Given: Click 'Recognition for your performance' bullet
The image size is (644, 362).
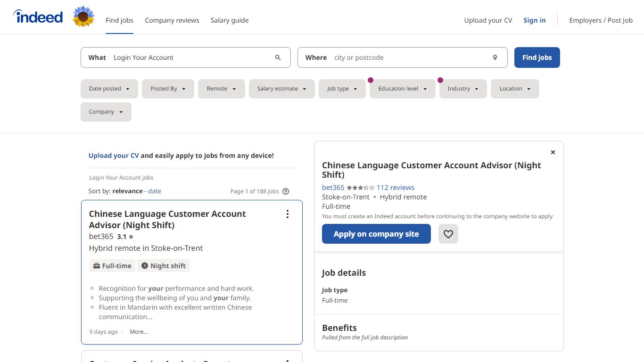Looking at the screenshot, I should 176,288.
